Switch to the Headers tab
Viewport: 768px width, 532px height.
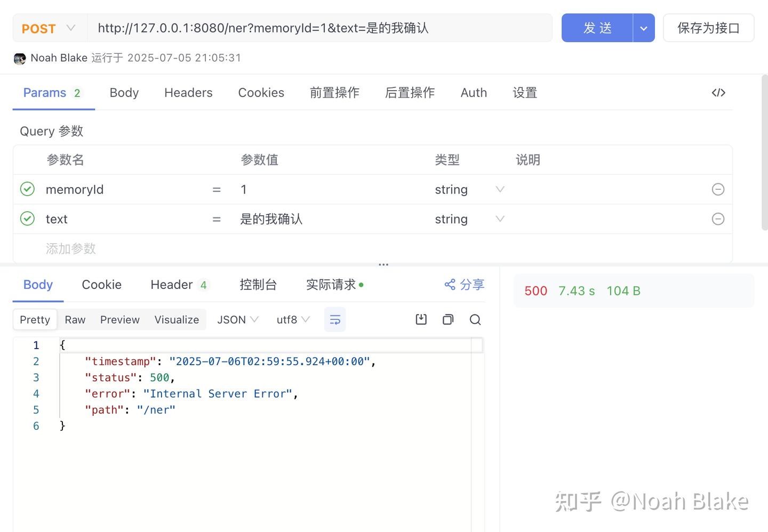[x=188, y=93]
